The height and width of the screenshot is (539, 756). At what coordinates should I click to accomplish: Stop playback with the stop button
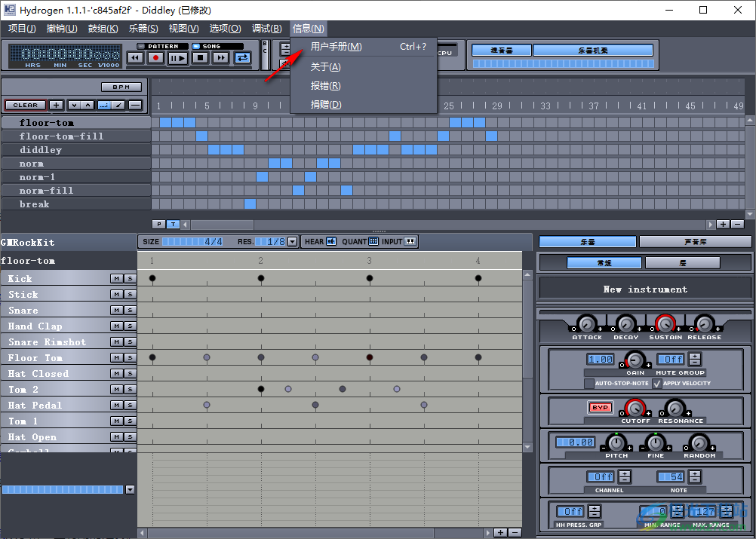[x=200, y=58]
